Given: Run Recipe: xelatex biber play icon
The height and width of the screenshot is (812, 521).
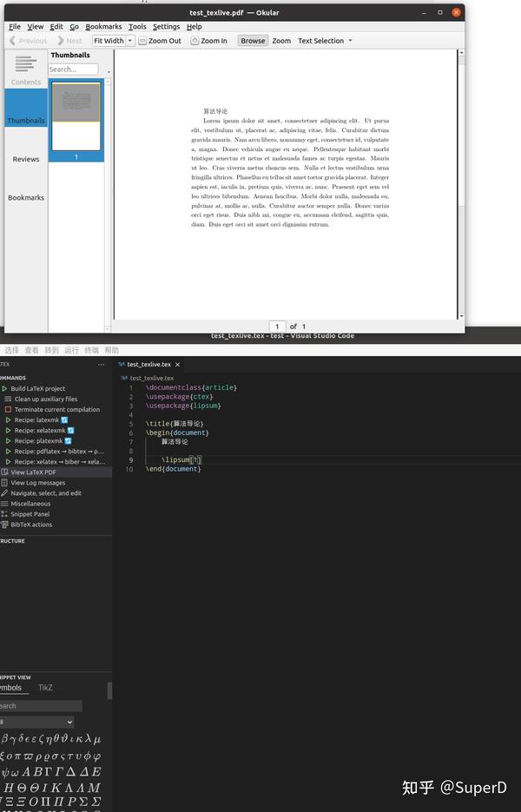Looking at the screenshot, I should 9,461.
